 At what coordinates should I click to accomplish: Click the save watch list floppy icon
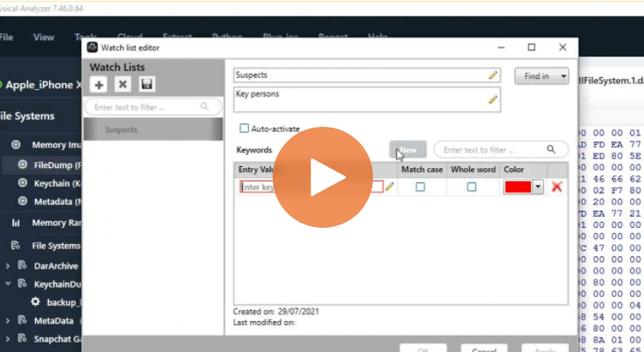(x=147, y=84)
